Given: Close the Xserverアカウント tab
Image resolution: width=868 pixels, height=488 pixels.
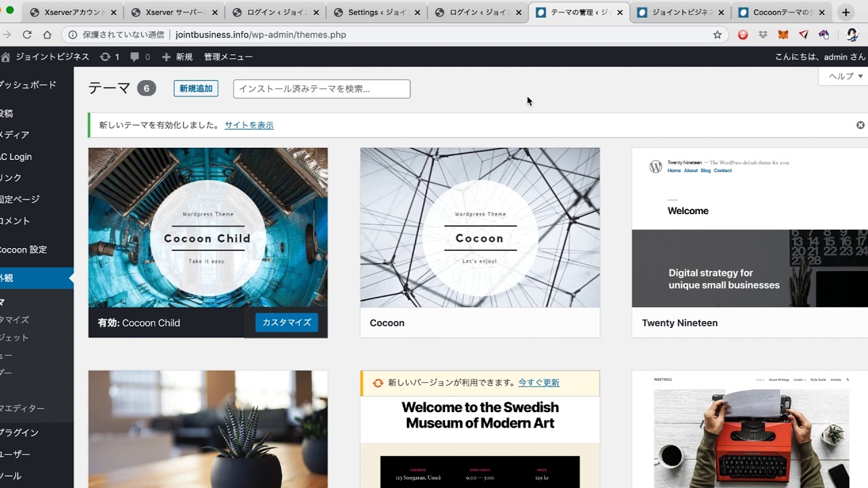Looking at the screenshot, I should click(x=113, y=12).
